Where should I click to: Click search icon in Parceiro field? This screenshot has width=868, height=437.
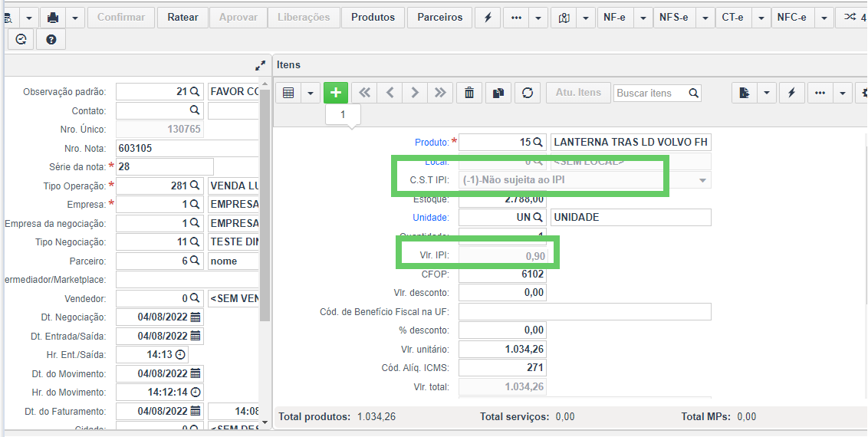pos(194,261)
